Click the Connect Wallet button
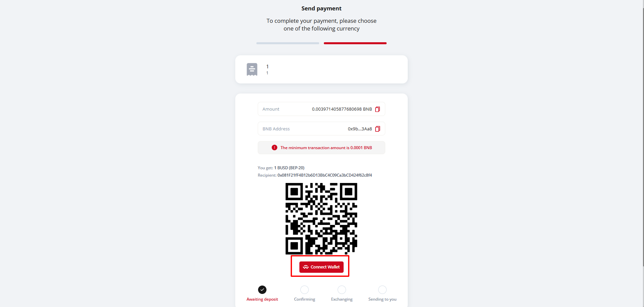The height and width of the screenshot is (307, 644). [x=321, y=267]
